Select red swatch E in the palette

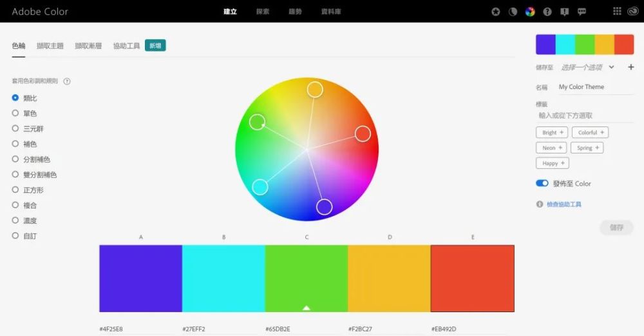(472, 279)
